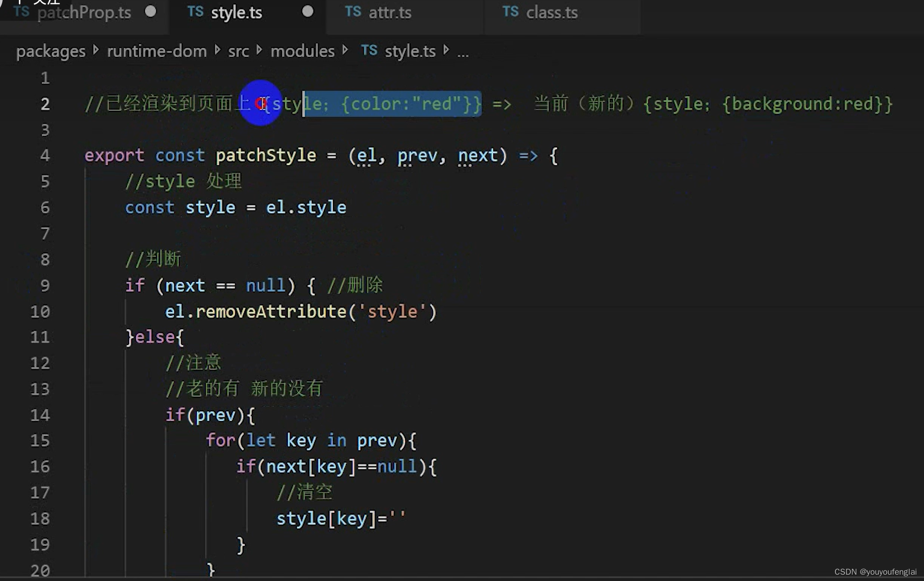Image resolution: width=924 pixels, height=581 pixels.
Task: Click line number 14 in gutter
Action: (40, 415)
